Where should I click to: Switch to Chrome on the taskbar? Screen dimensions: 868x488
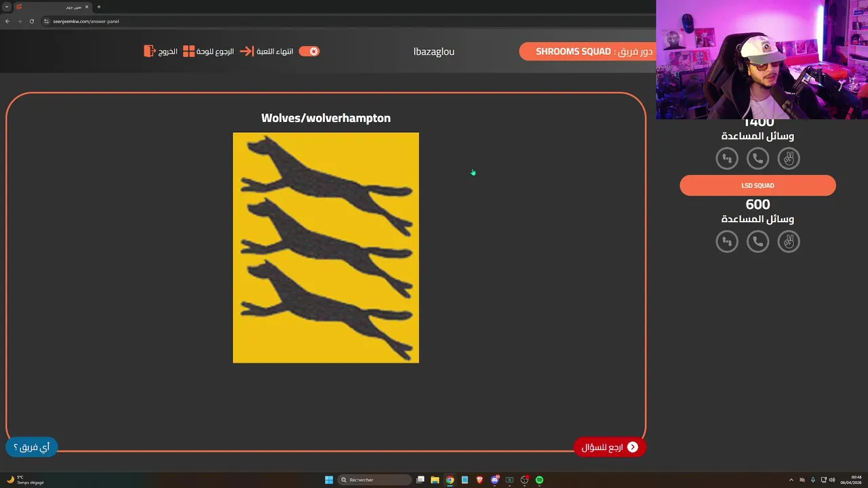tap(450, 480)
